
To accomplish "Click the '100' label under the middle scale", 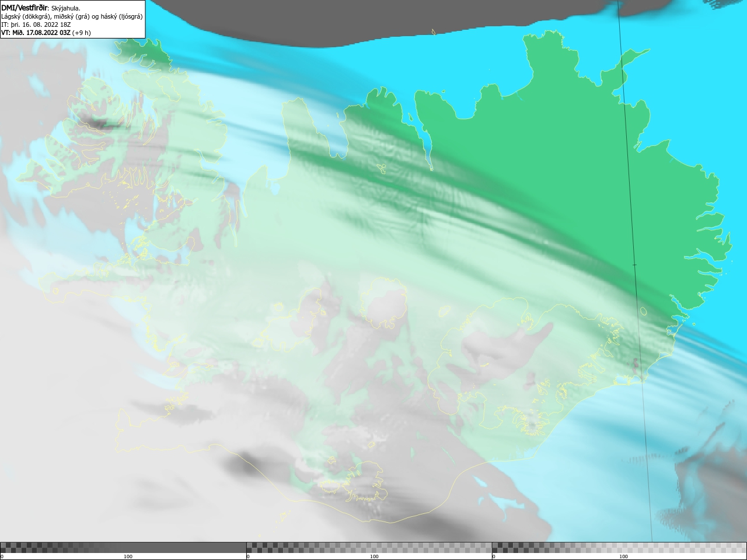I will [x=374, y=556].
